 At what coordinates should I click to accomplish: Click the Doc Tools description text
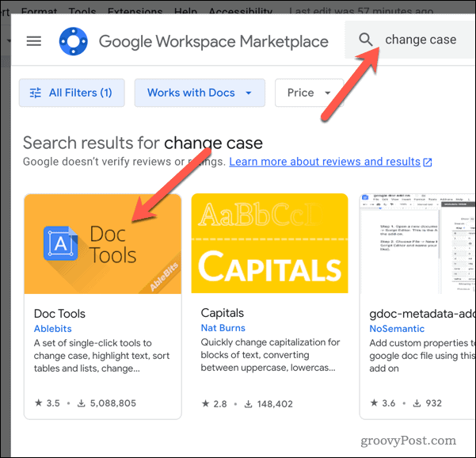tap(101, 356)
